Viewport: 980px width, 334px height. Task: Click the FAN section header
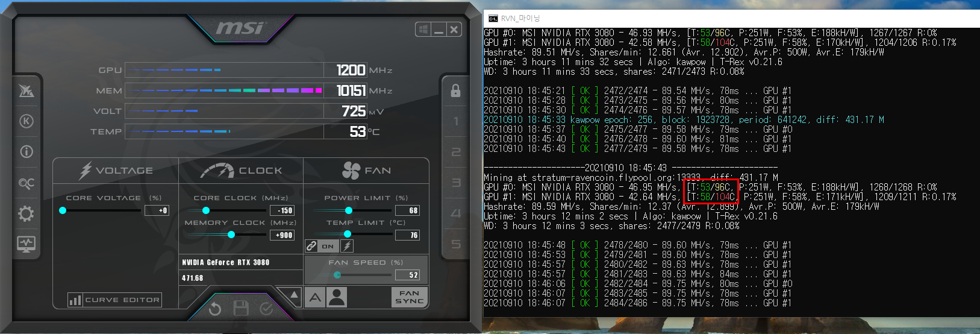[366, 171]
